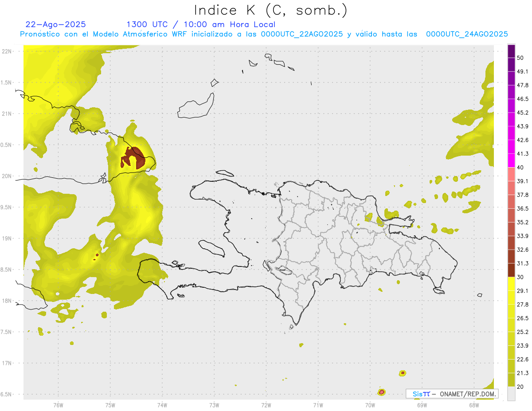Screen dimensions: 532x411
Task: Click colorbar label "35.2"
Action: click(x=523, y=223)
